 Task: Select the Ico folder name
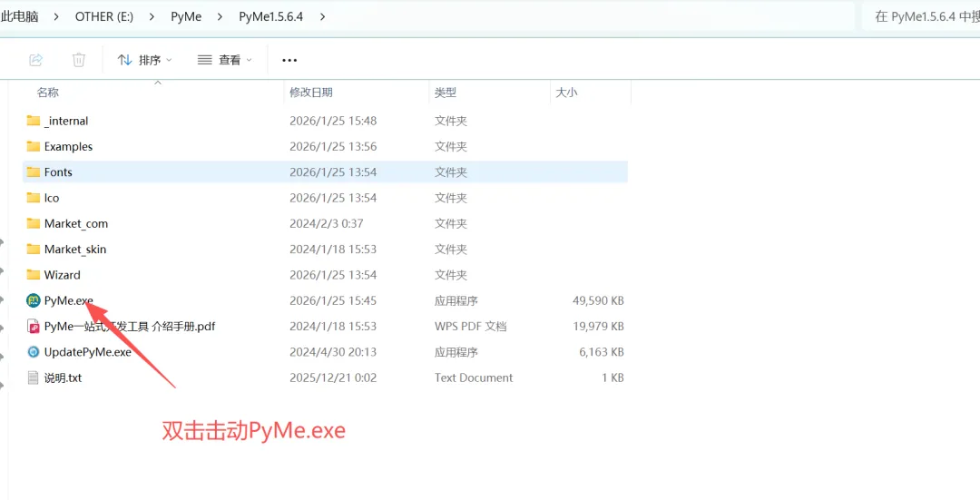click(x=52, y=198)
